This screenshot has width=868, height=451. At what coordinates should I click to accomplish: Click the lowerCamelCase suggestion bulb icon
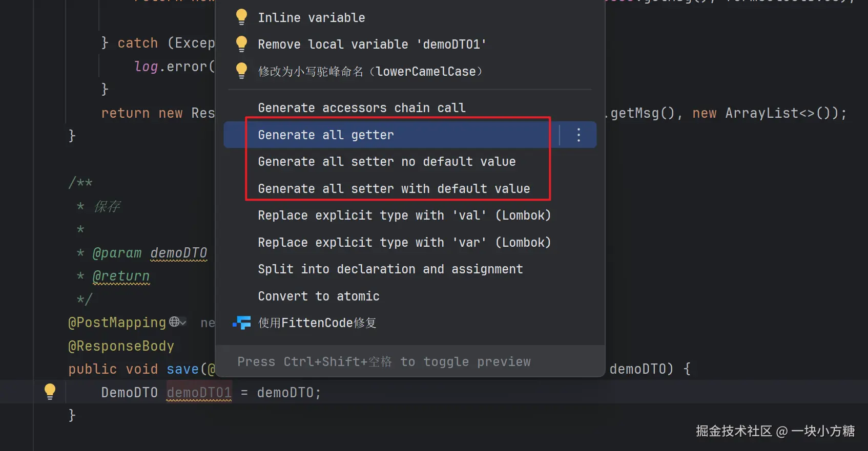coord(241,71)
